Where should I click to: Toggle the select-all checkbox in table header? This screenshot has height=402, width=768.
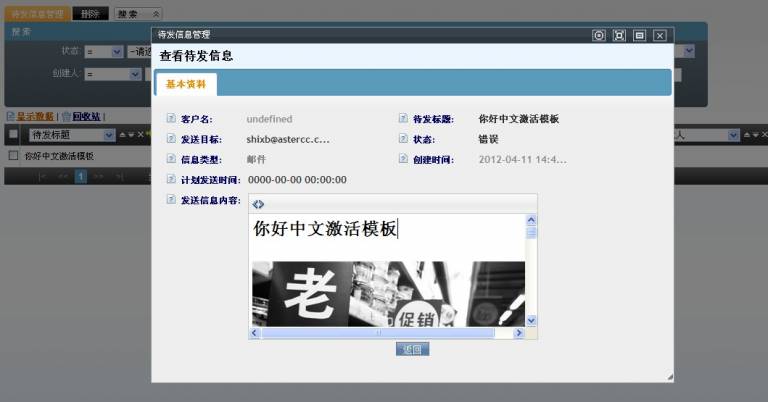pos(13,134)
